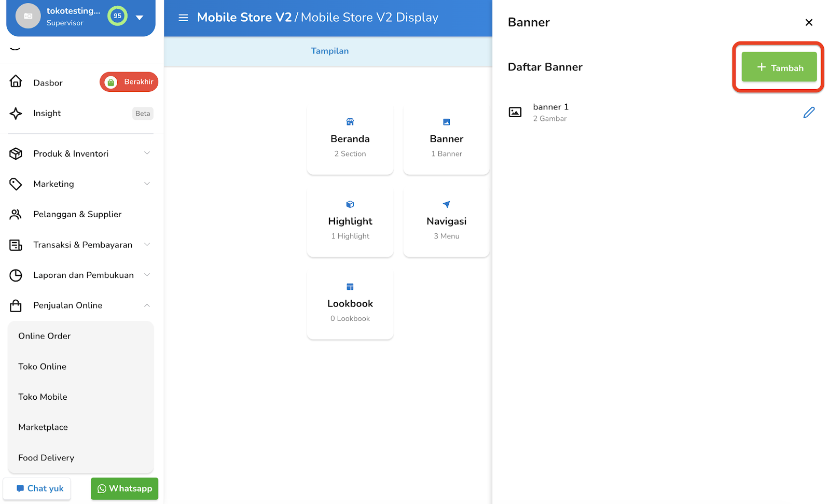Click the Pelanggan & Supplier people icon
Screen dimensions: 830x504
16,214
